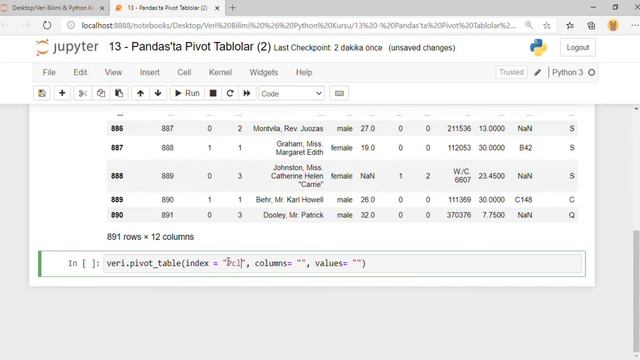Click the Trusted notebook button

511,72
